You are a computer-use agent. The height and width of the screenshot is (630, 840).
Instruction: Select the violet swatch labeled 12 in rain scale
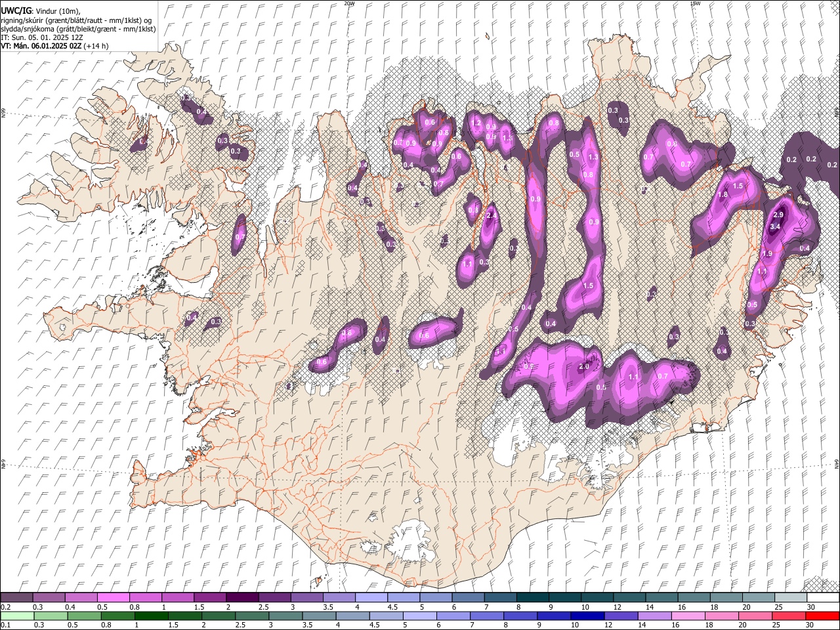[621, 616]
